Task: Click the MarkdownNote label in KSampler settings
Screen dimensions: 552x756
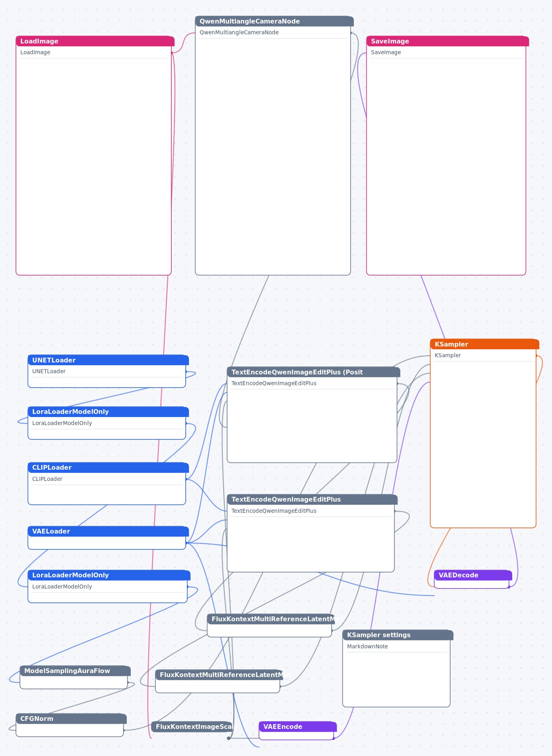Action: [x=367, y=646]
